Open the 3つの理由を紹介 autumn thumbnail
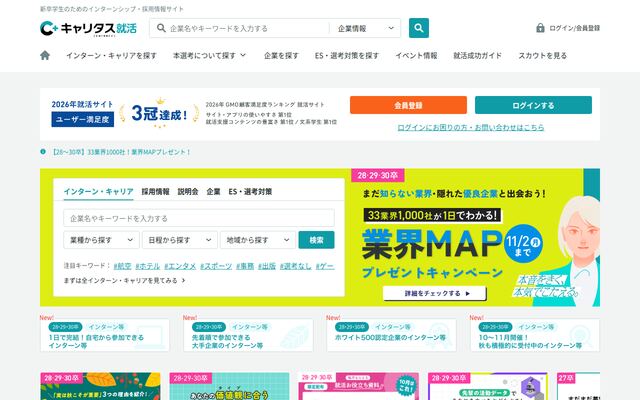 [x=100, y=386]
